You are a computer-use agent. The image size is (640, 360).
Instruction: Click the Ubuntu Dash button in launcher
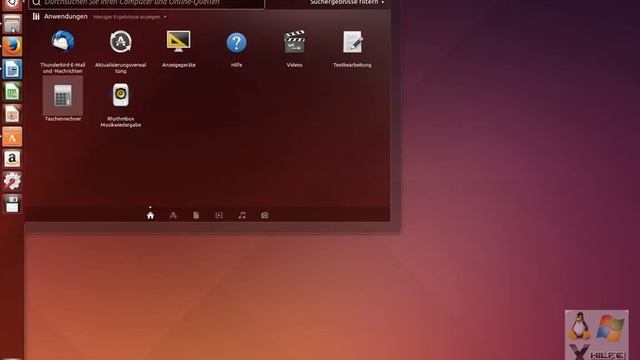12,4
